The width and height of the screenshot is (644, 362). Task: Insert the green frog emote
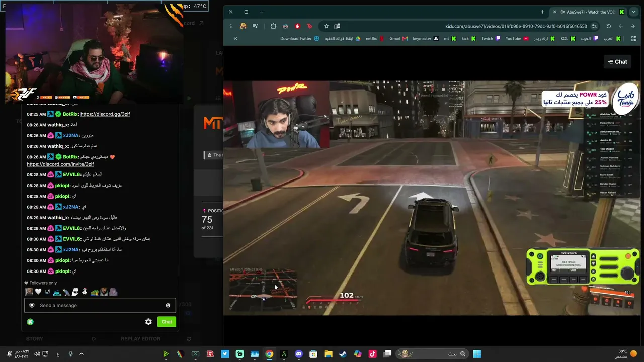click(x=94, y=292)
